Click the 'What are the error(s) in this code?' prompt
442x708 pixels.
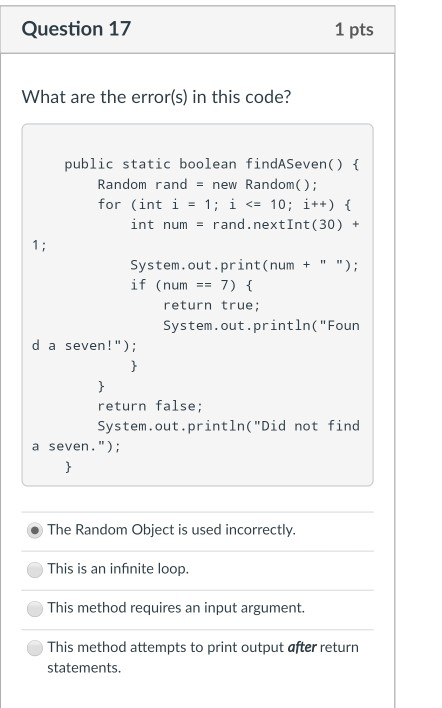click(157, 97)
